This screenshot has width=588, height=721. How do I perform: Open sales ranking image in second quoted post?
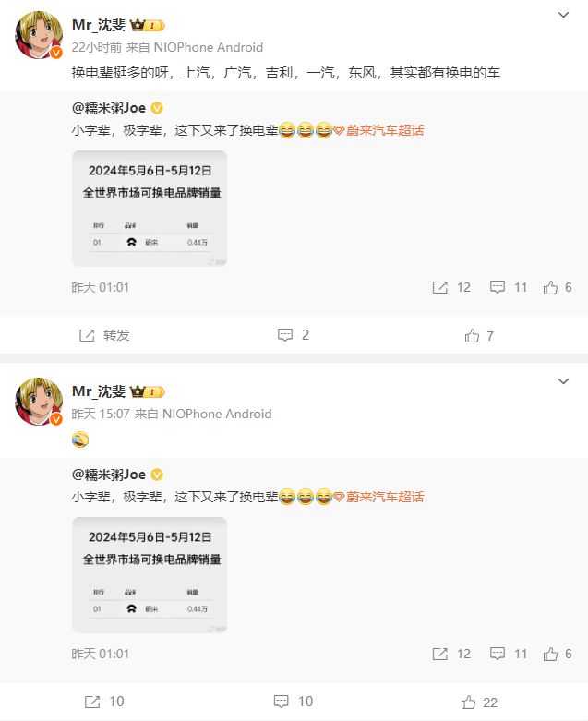(150, 575)
